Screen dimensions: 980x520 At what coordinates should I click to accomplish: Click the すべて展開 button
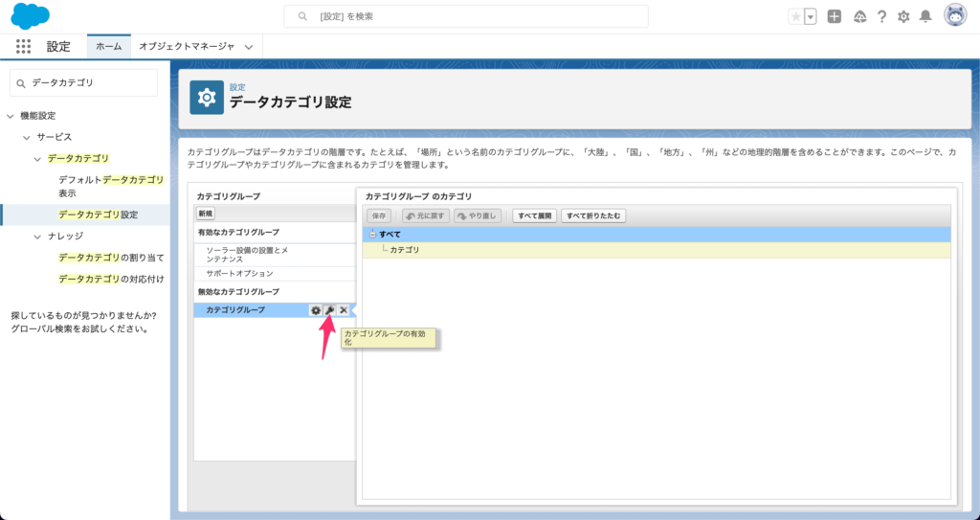tap(534, 215)
